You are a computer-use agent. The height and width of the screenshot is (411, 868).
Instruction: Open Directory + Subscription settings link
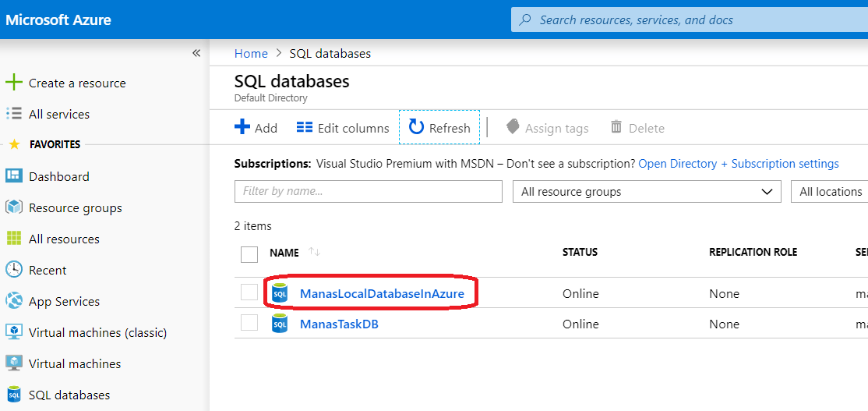[739, 164]
